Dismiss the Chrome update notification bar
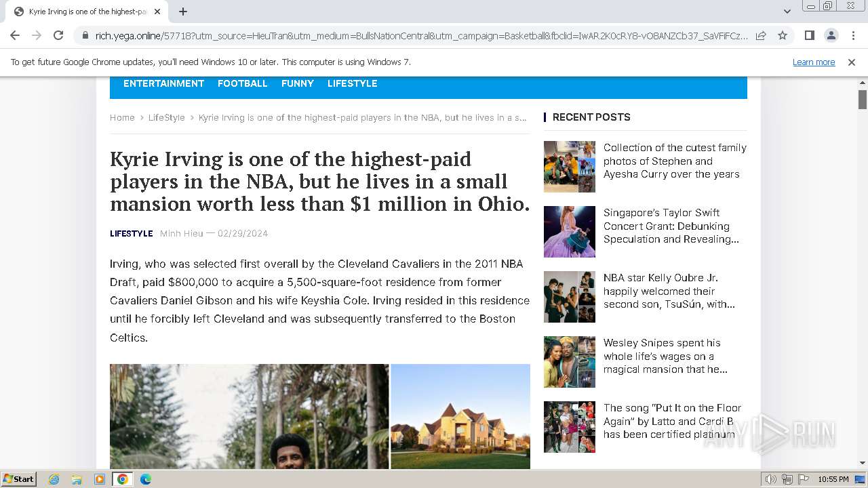The image size is (868, 488). (852, 62)
